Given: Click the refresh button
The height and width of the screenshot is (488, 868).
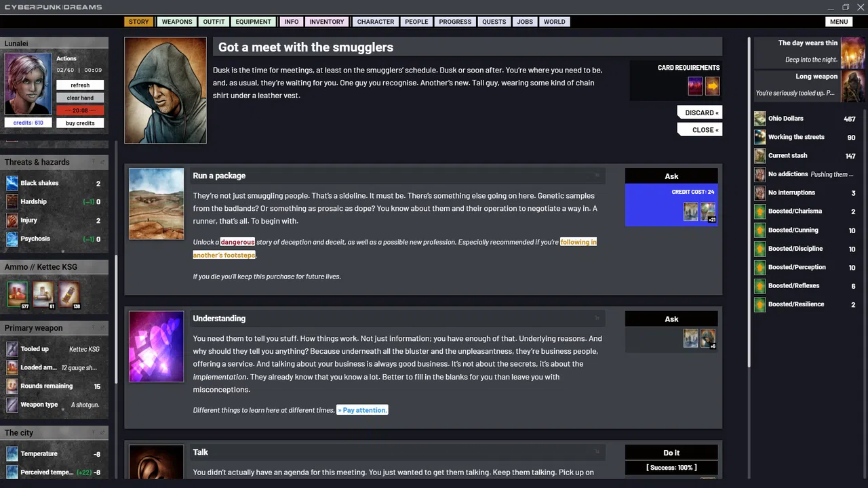Looking at the screenshot, I should pyautogui.click(x=80, y=85).
